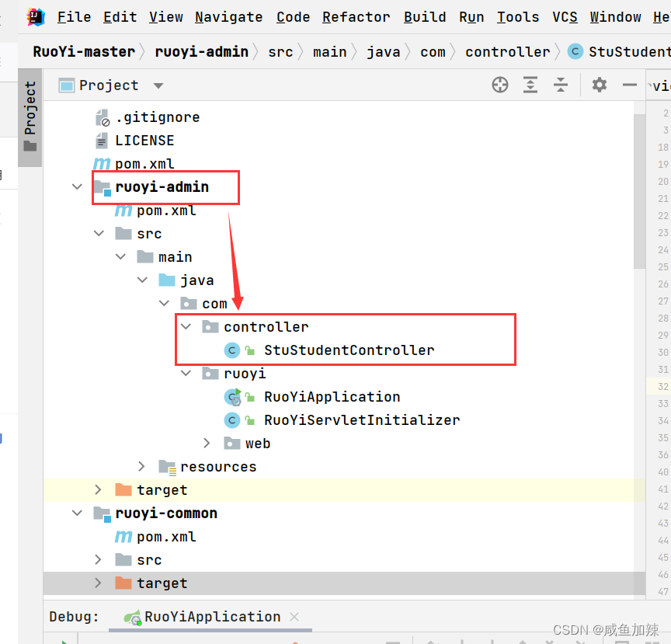
Task: Click StuStudentController class icon
Action: pos(231,350)
